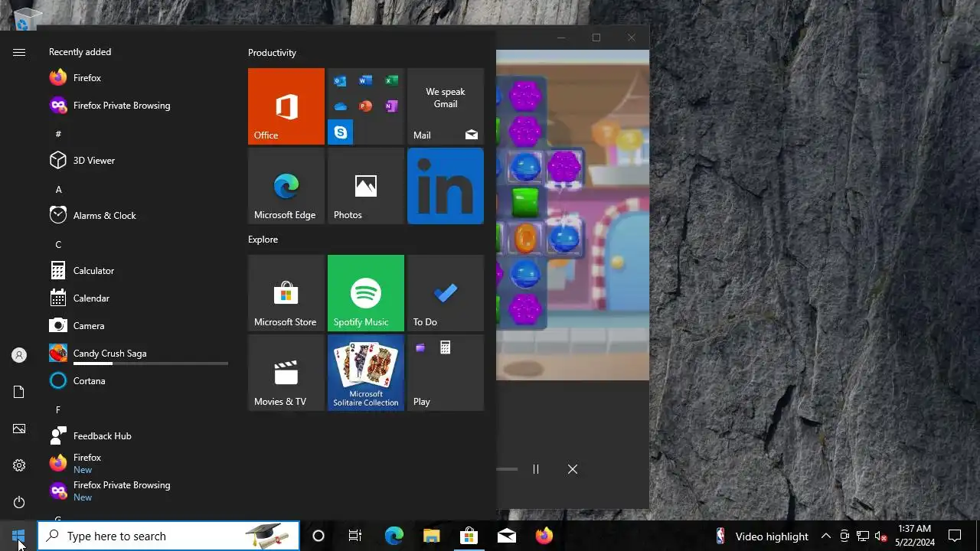Open Firefox marked New under F
Viewport: 980px width, 551px height.
(138, 464)
